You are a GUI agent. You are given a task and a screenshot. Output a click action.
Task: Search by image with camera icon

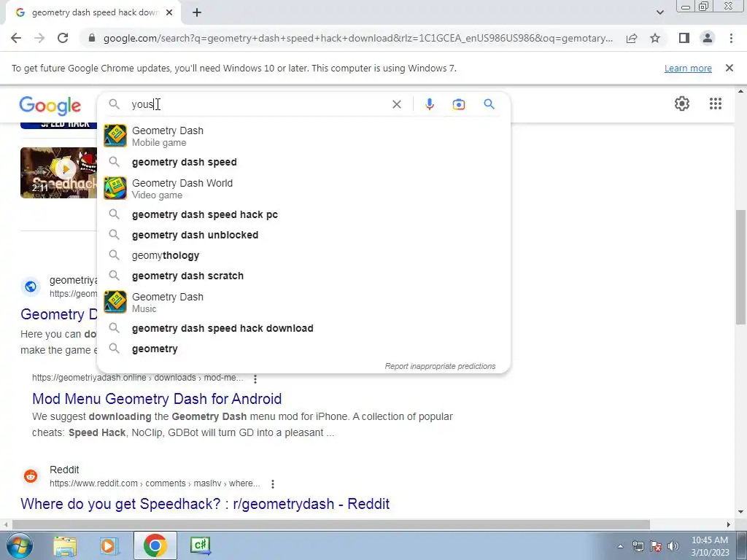pyautogui.click(x=458, y=104)
